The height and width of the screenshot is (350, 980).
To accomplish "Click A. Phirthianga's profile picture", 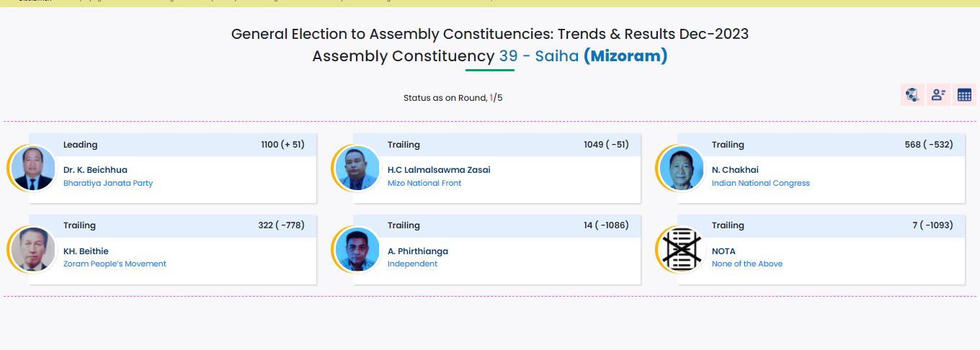I will pos(357,249).
